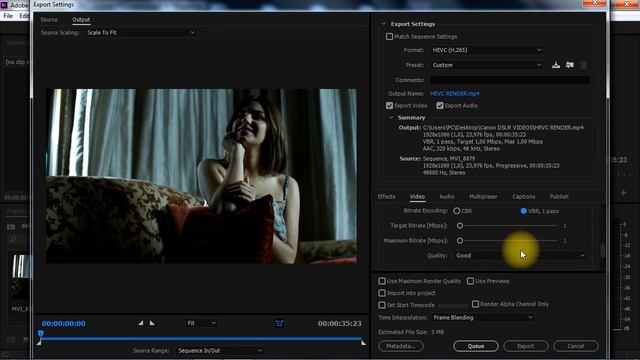Click the Cancel button

tap(576, 346)
